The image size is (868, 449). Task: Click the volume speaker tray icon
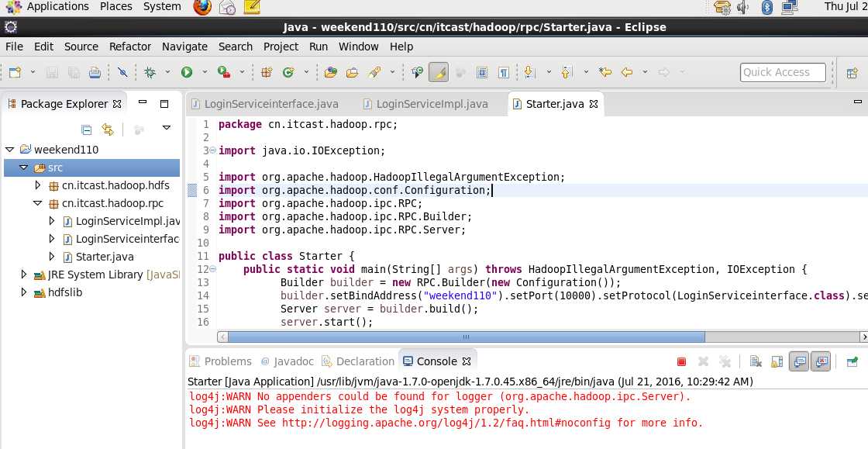point(743,7)
